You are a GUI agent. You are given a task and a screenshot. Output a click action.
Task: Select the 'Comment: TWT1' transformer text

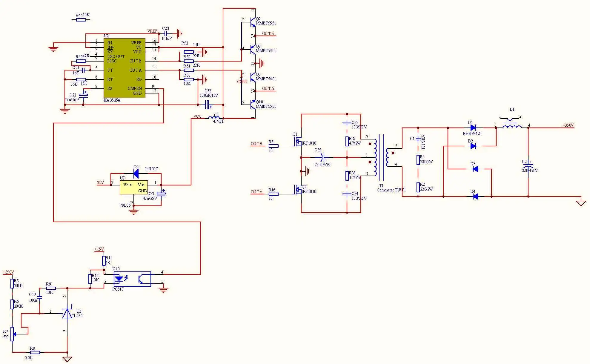391,190
